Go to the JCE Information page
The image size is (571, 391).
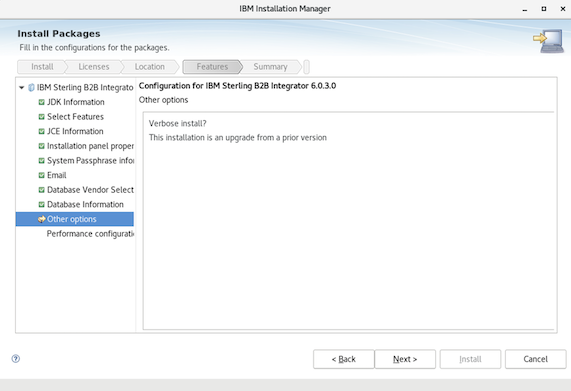75,131
